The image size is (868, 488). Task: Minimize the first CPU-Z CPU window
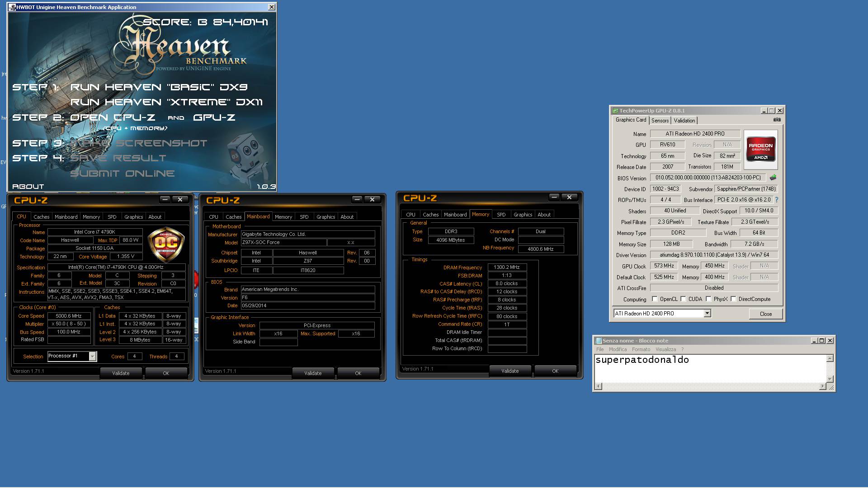coord(165,199)
